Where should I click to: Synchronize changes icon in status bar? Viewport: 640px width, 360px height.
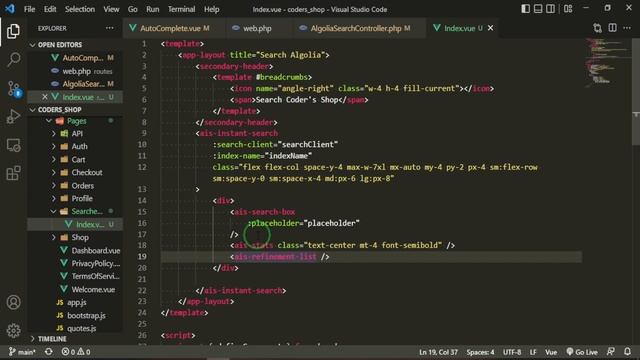click(x=49, y=352)
